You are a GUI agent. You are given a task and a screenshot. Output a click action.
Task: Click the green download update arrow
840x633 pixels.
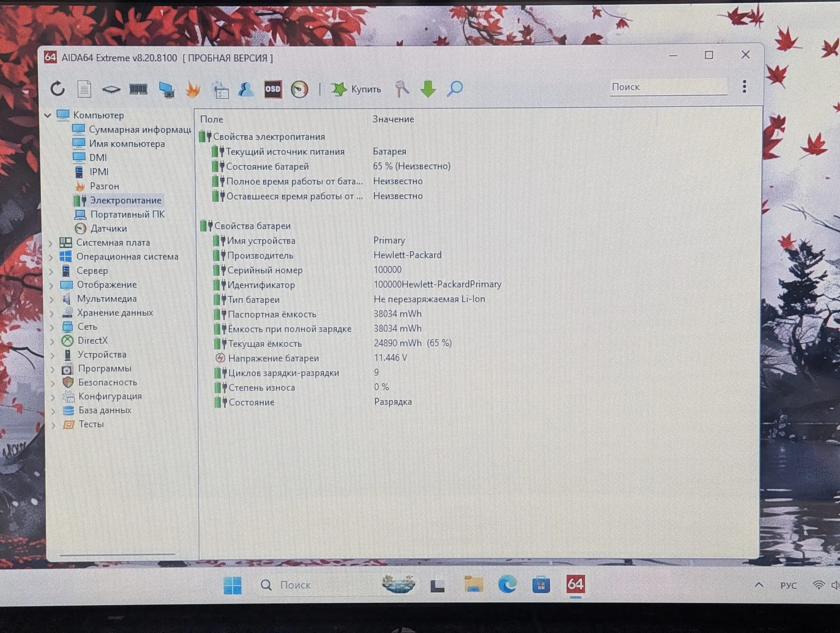point(428,89)
